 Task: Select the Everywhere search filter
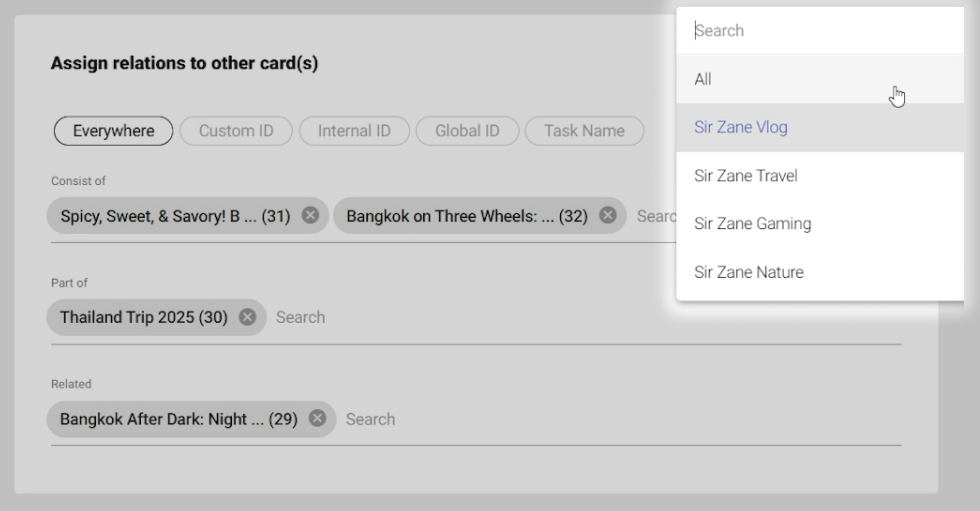click(x=113, y=130)
